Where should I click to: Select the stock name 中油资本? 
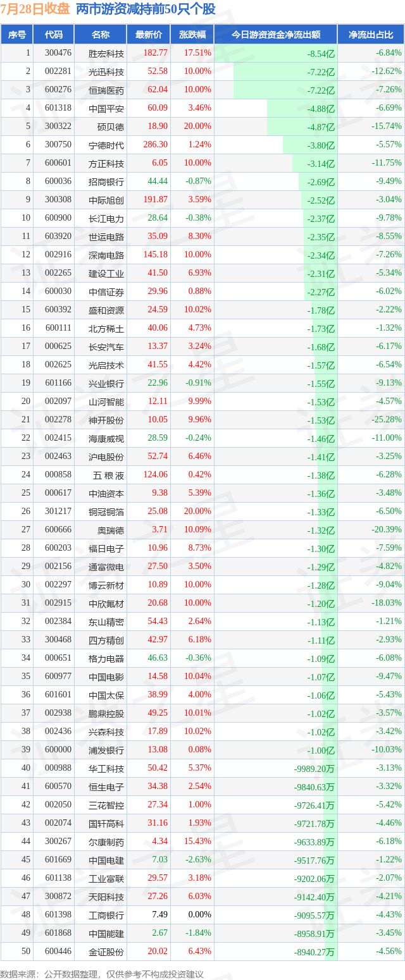106,493
